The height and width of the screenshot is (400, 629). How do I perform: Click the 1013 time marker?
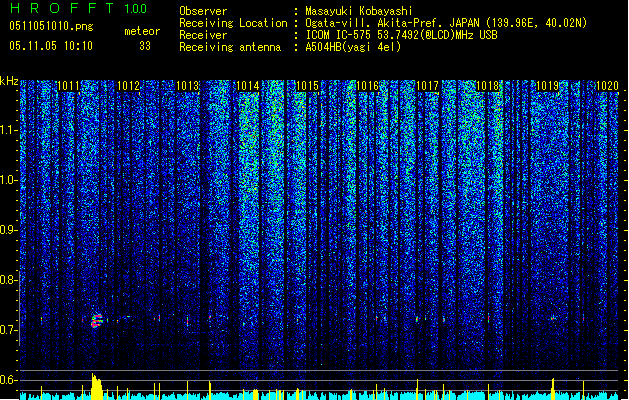188,86
